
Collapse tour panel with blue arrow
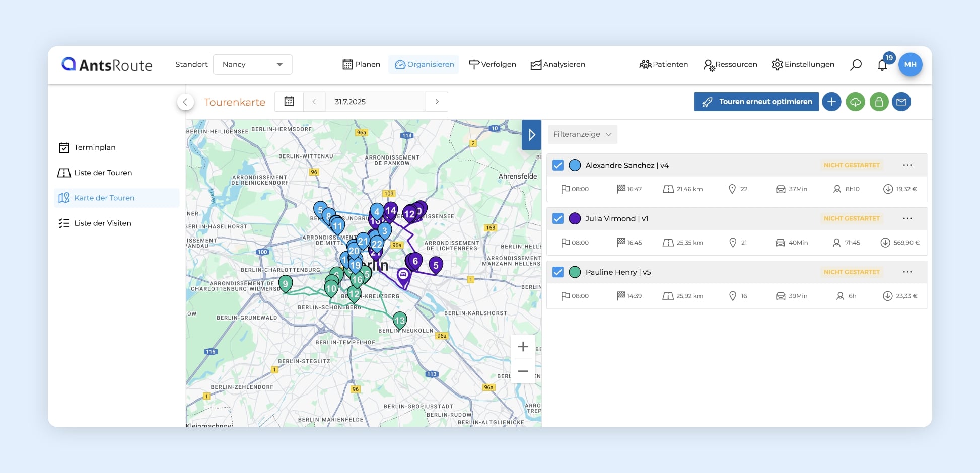click(531, 135)
